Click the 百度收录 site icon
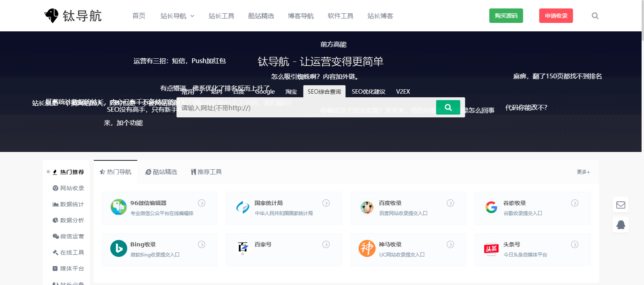This screenshot has width=644, height=285. (367, 207)
